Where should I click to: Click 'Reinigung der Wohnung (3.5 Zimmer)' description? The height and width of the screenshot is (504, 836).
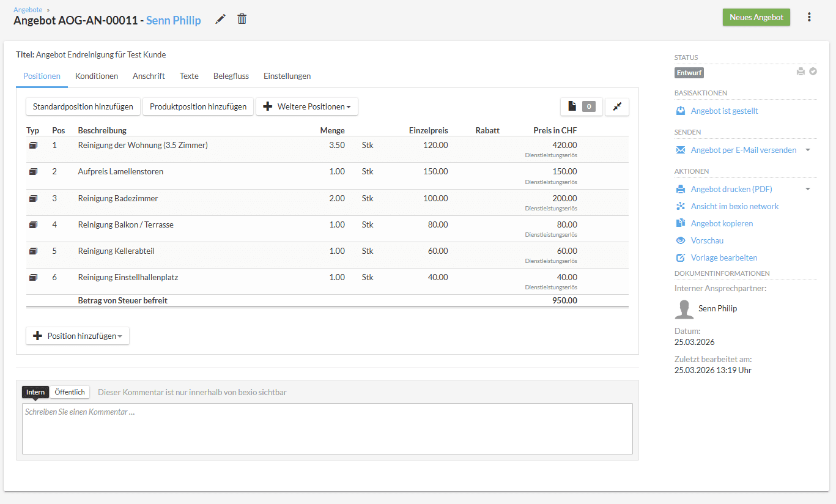143,146
